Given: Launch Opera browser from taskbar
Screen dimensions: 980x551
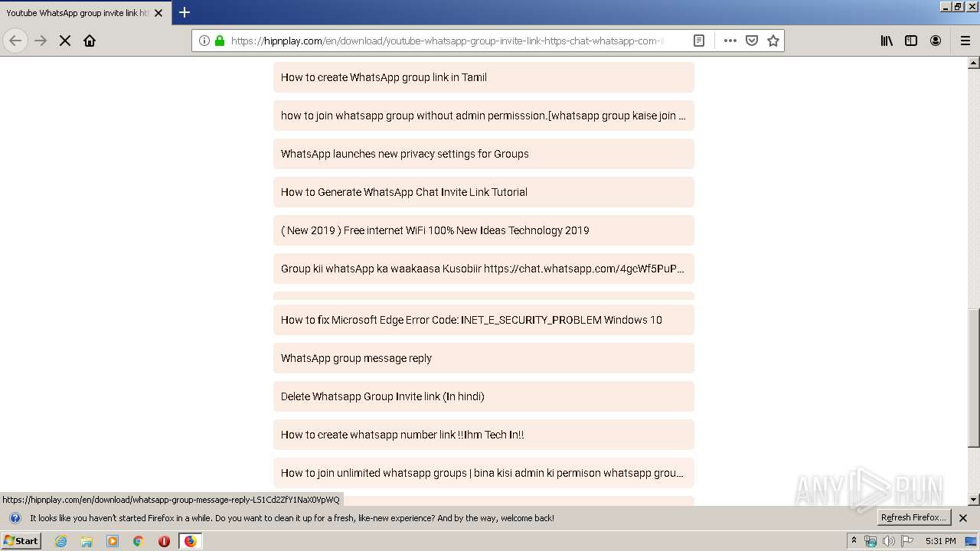Looking at the screenshot, I should point(164,541).
